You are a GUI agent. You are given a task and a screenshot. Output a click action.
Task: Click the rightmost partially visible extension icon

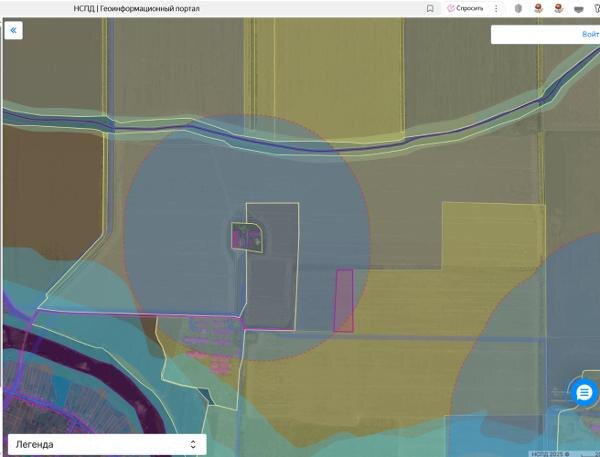[597, 8]
